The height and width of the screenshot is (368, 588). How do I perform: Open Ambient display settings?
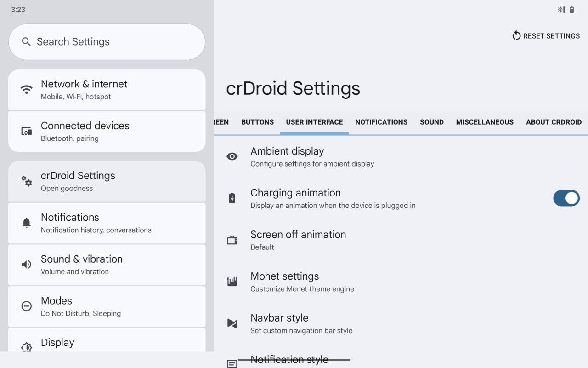(401, 156)
